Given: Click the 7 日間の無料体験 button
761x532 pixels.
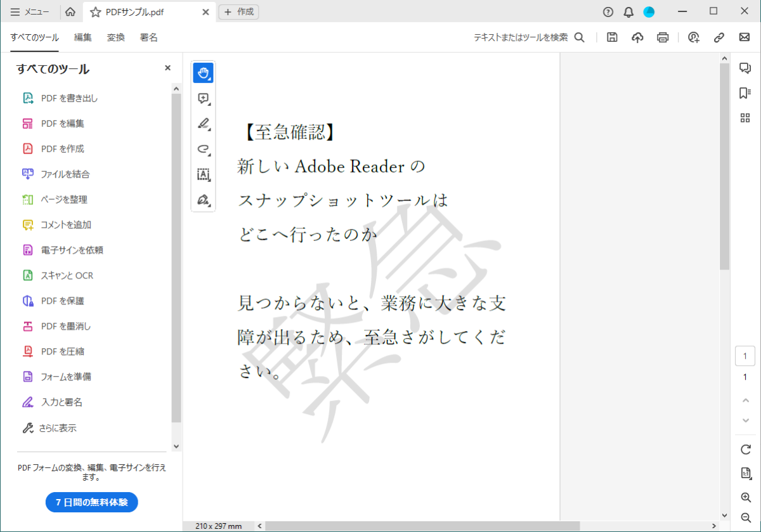Looking at the screenshot, I should 92,503.
